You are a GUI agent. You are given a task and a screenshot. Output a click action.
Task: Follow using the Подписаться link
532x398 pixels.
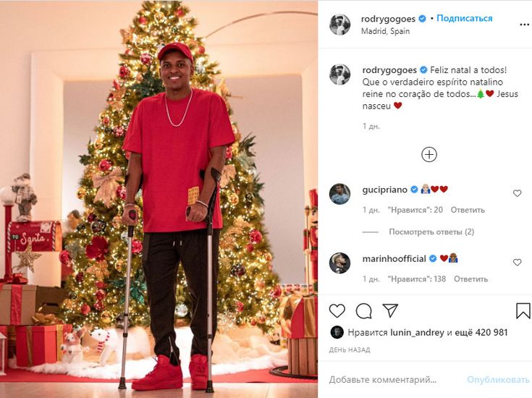point(464,18)
